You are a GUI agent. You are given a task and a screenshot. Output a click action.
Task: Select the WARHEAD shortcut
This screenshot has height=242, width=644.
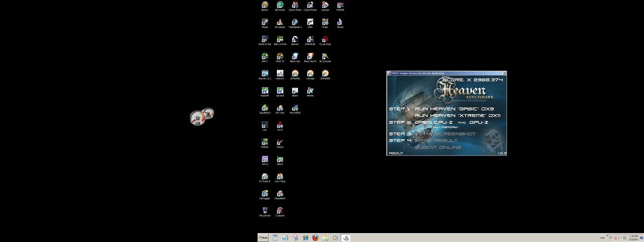tap(310, 40)
